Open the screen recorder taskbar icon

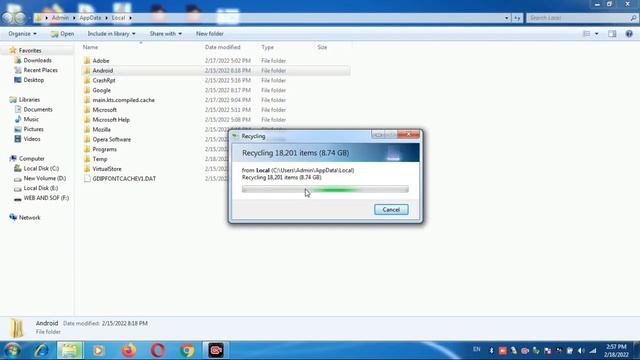[216, 350]
